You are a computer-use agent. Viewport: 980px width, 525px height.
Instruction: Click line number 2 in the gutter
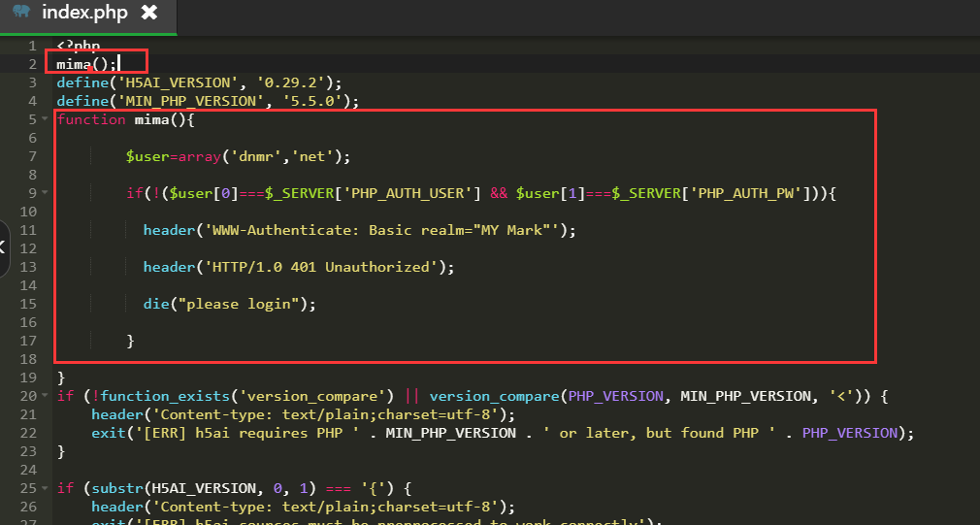[32, 64]
